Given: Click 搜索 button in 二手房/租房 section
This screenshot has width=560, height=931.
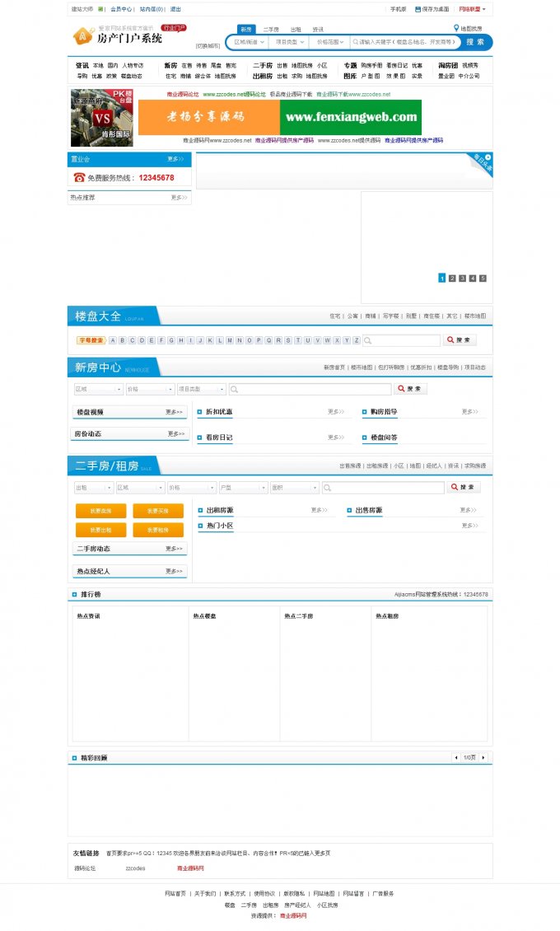Looking at the screenshot, I should tap(464, 488).
